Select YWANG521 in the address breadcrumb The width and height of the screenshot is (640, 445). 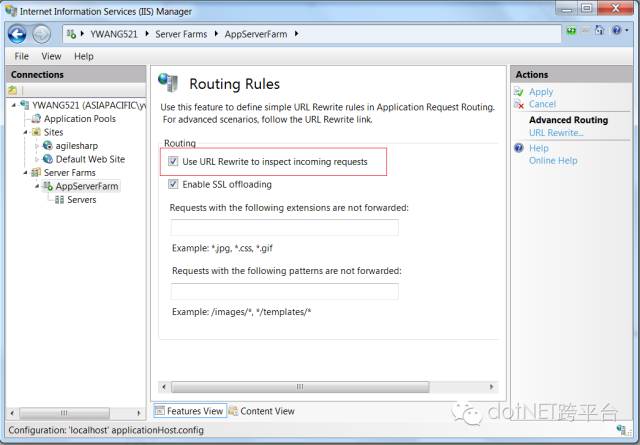pyautogui.click(x=114, y=34)
